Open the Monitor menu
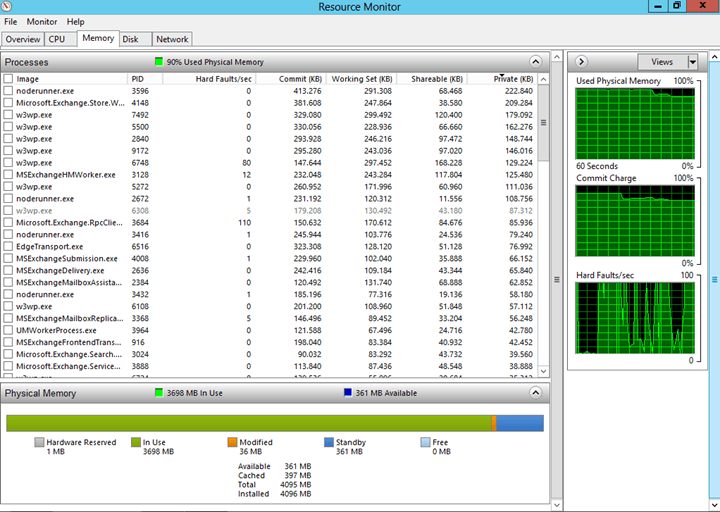This screenshot has width=720, height=512. point(42,22)
